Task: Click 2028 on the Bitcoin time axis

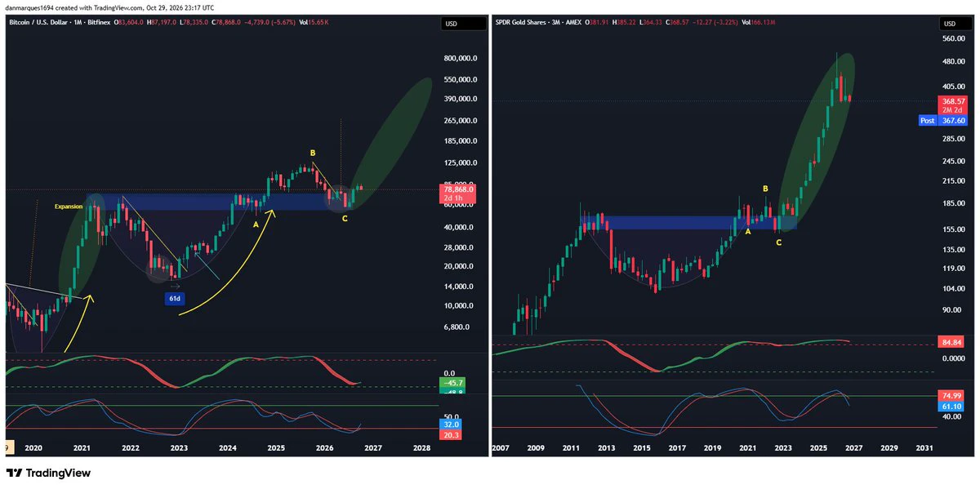Action: pos(421,448)
